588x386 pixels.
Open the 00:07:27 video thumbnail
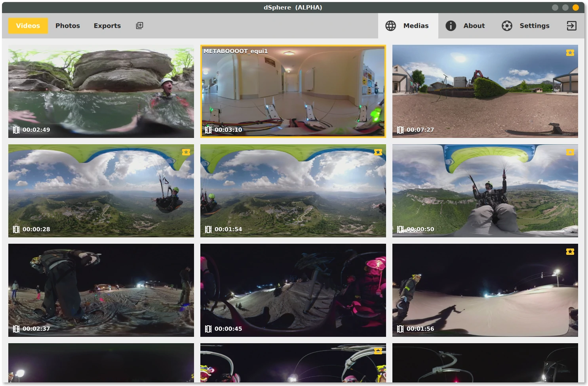tap(485, 91)
